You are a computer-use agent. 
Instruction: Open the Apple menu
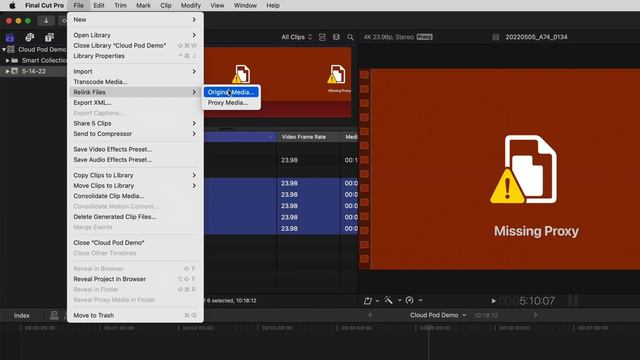click(12, 5)
